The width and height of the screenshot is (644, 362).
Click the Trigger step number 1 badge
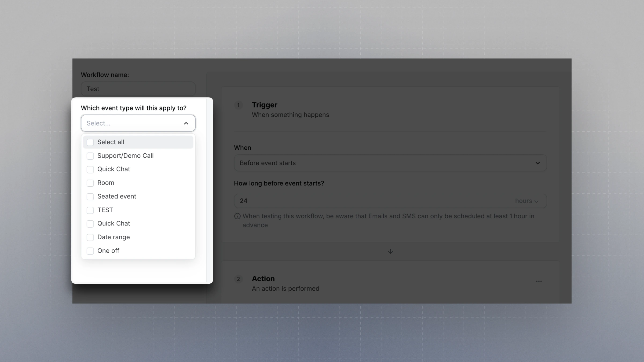pos(238,105)
